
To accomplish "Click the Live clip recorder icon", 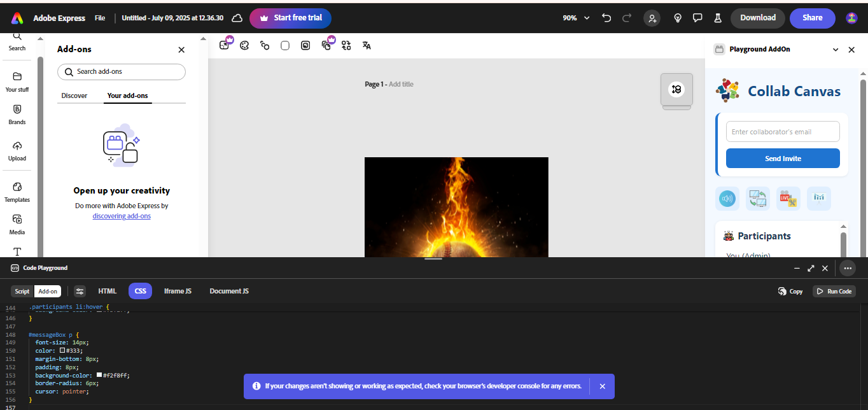I will point(788,198).
